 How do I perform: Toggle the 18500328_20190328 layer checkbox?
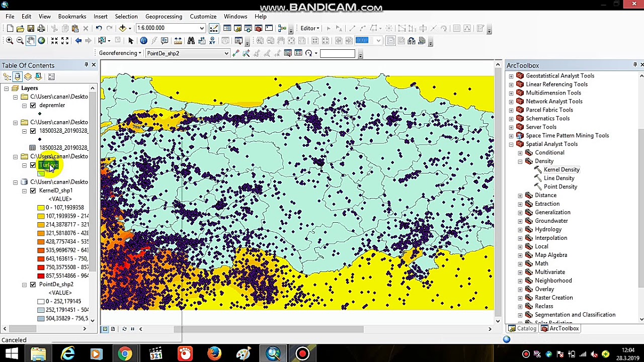pyautogui.click(x=33, y=131)
